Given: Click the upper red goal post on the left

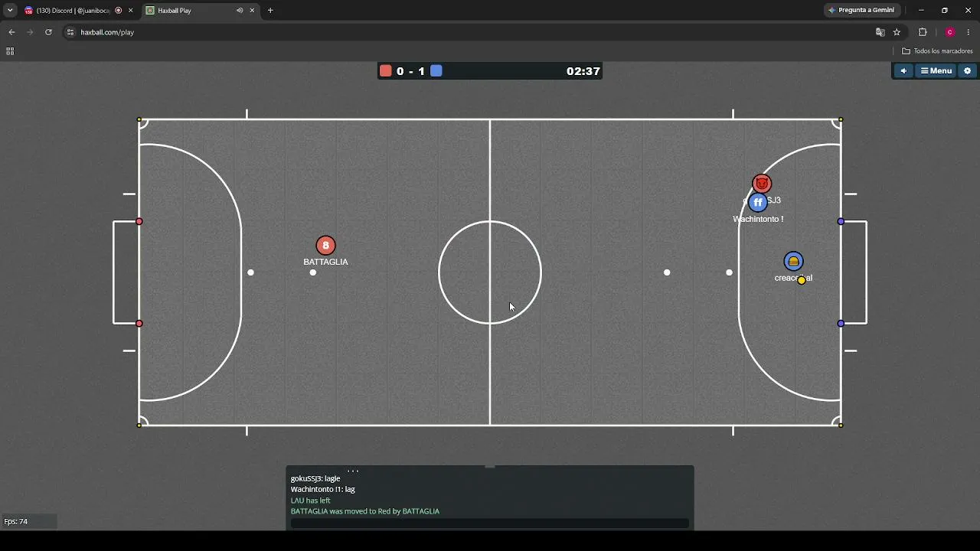Looking at the screenshot, I should click(139, 222).
